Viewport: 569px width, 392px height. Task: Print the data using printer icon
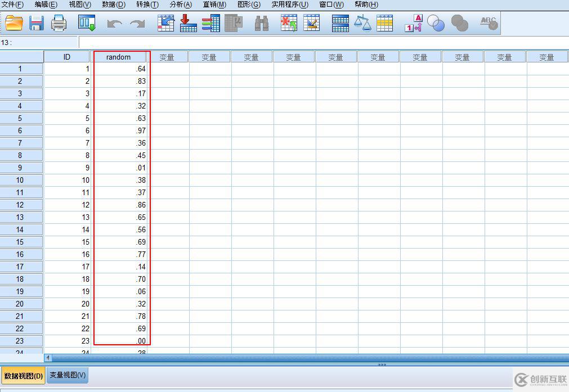[x=59, y=23]
